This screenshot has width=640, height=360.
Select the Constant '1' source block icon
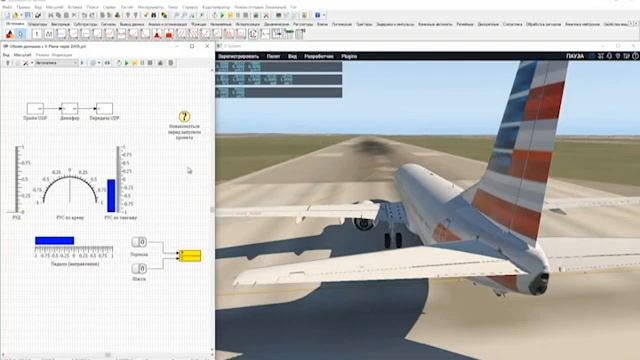[37, 34]
